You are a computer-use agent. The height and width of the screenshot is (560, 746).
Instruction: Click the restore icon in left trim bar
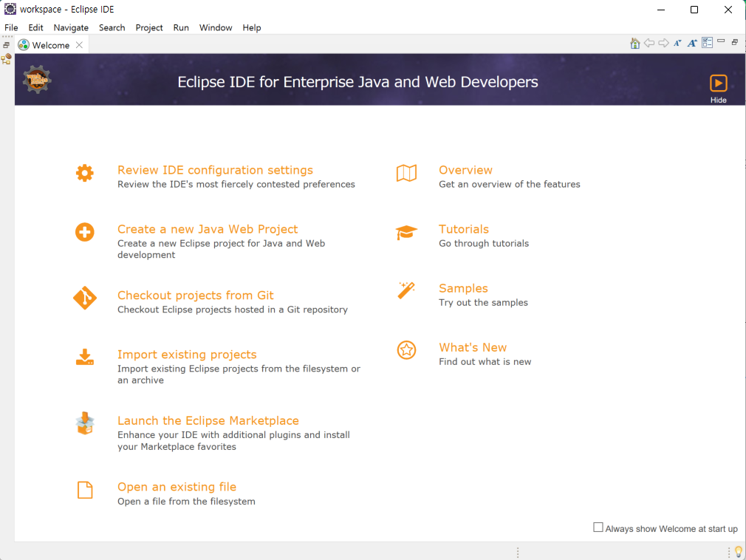click(6, 45)
